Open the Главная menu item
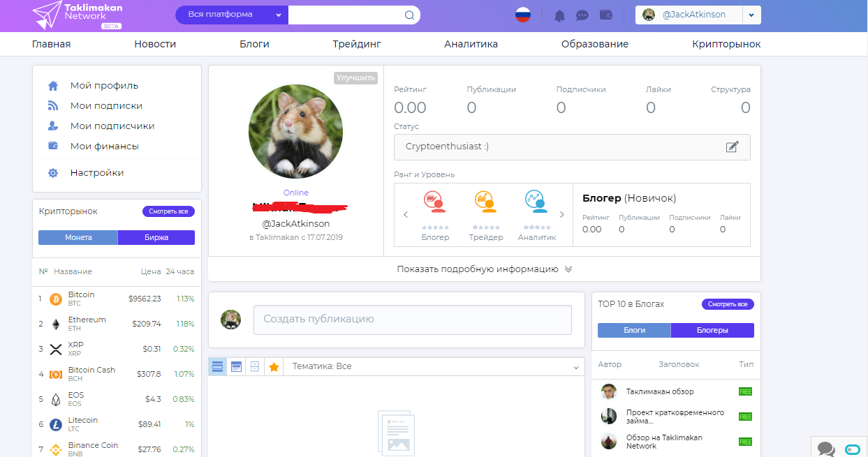This screenshot has width=868, height=457. pos(51,44)
